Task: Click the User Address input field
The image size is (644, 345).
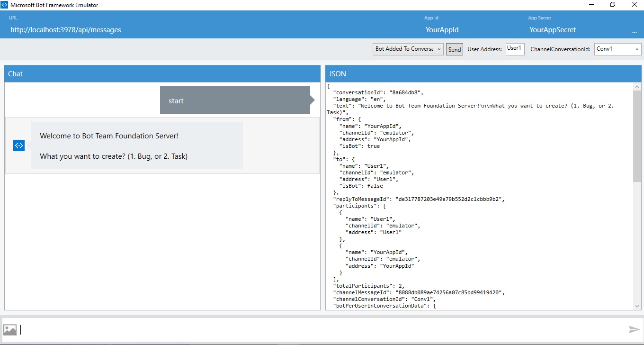Action: [x=515, y=49]
